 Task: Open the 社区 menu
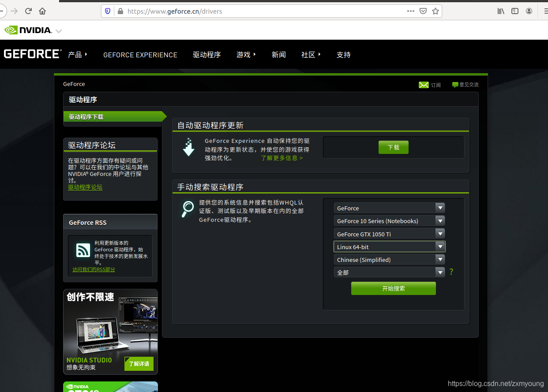tap(311, 55)
